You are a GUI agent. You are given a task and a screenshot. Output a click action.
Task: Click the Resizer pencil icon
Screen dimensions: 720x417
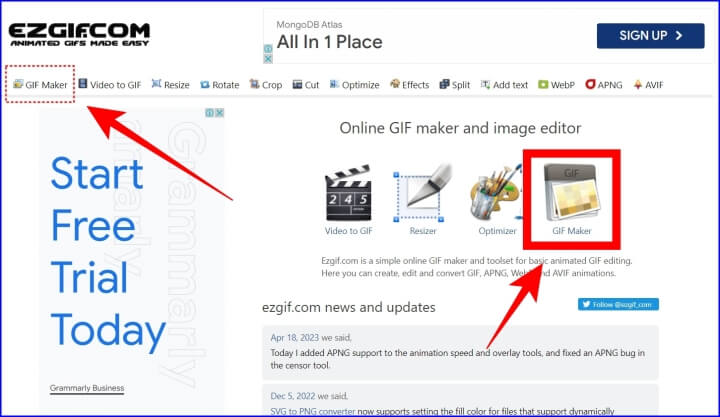coord(422,193)
